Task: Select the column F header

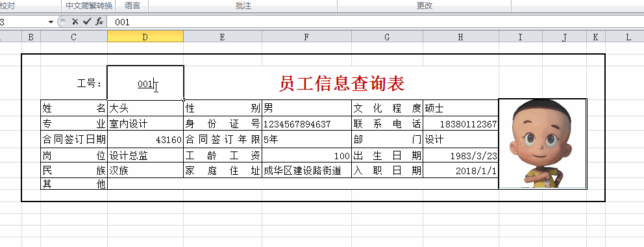Action: coord(306,37)
